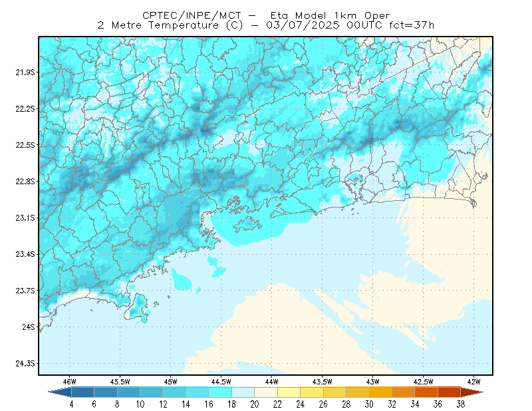Click the right red arrow of the colorbar
Viewport: 532px width, 411px height.
(472, 392)
